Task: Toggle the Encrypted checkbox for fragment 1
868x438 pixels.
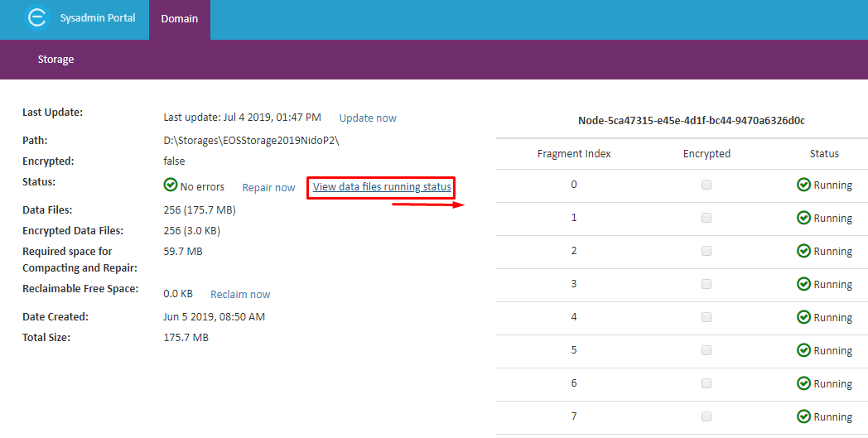Action: [706, 218]
